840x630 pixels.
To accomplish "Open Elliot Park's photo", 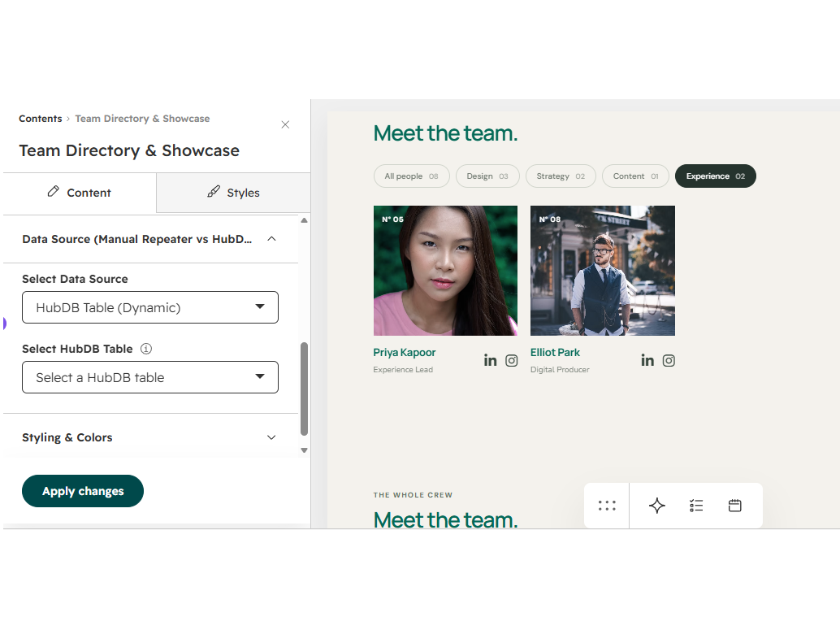I will coord(603,271).
